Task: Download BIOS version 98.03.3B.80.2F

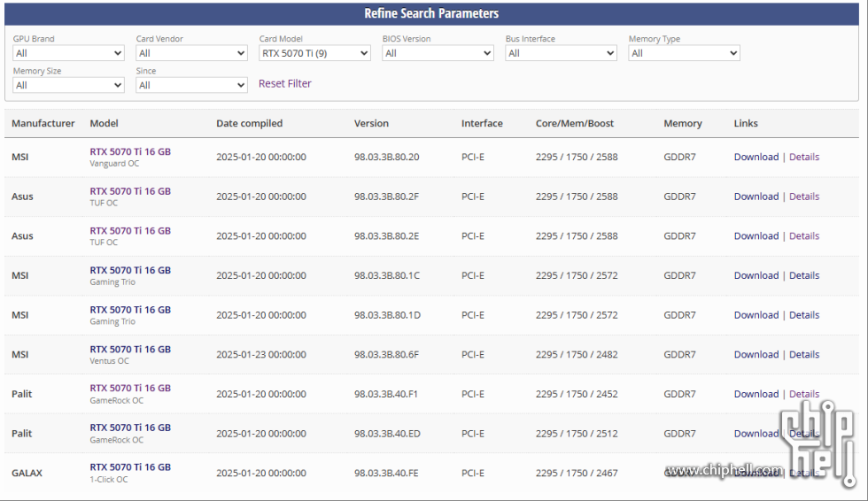Action: click(x=756, y=197)
